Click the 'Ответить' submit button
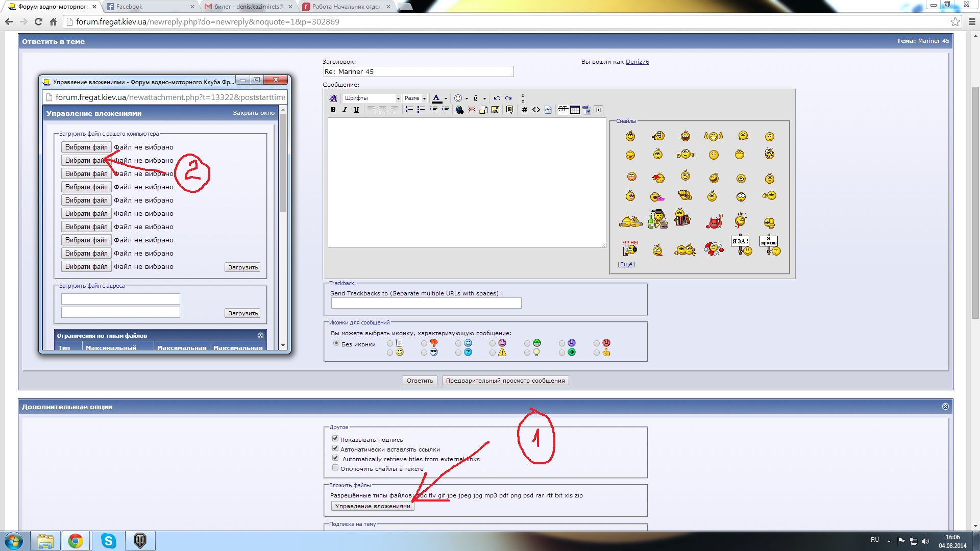980x551 pixels. click(x=420, y=381)
